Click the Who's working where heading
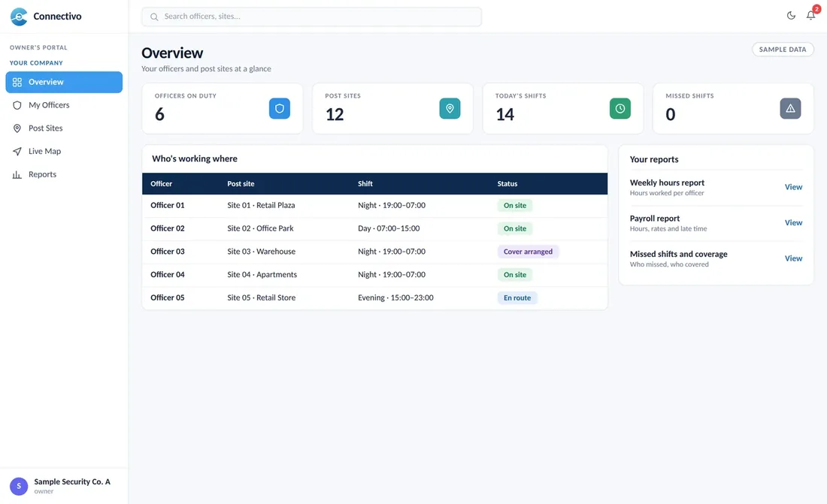827x504 pixels. [x=195, y=158]
